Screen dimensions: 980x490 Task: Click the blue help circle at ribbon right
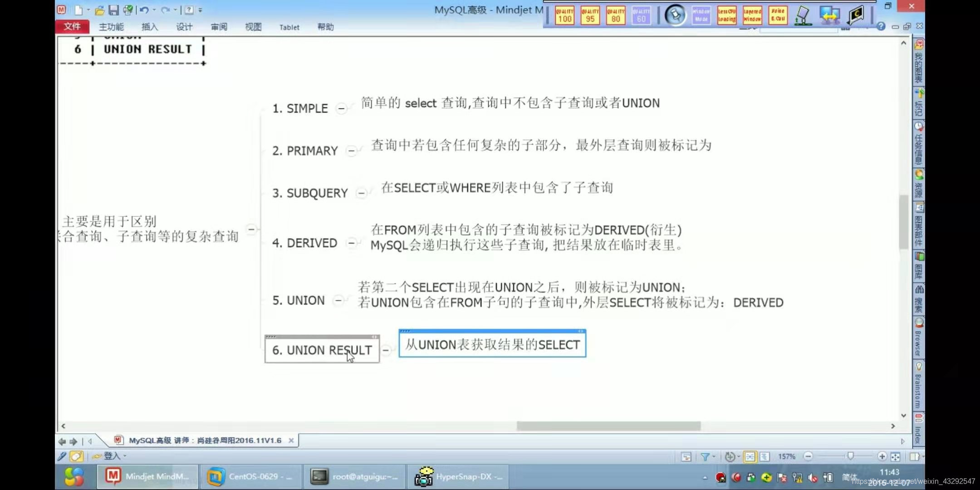point(881,26)
